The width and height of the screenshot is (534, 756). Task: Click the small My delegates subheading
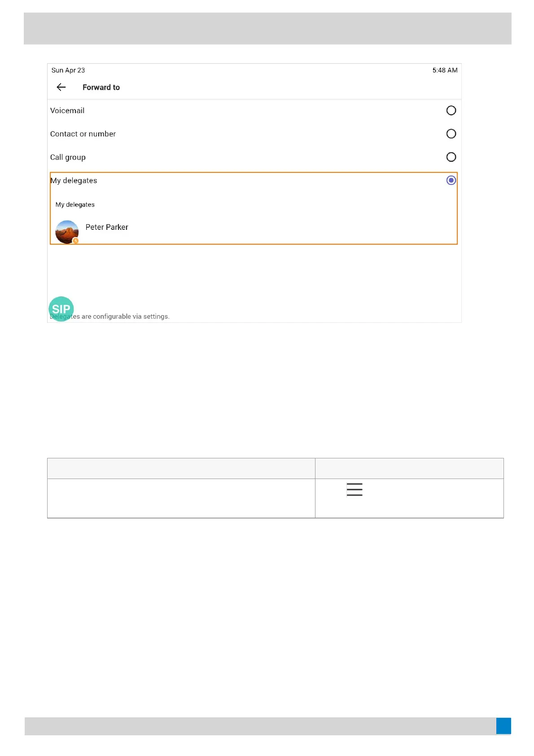click(x=75, y=205)
